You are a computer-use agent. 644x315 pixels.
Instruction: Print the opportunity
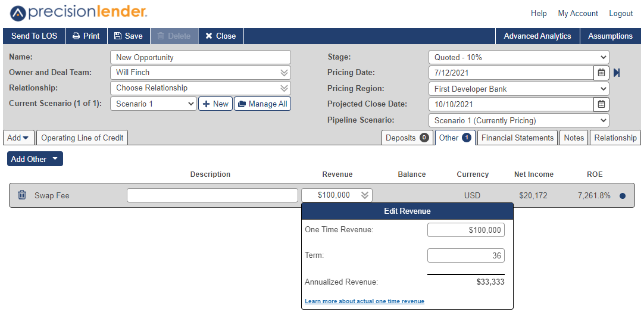pos(86,36)
